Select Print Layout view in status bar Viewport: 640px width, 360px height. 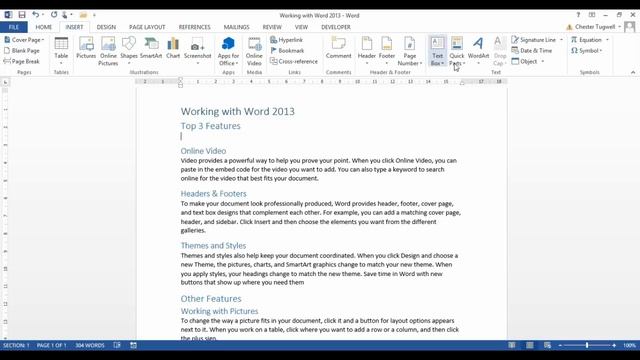(x=529, y=345)
